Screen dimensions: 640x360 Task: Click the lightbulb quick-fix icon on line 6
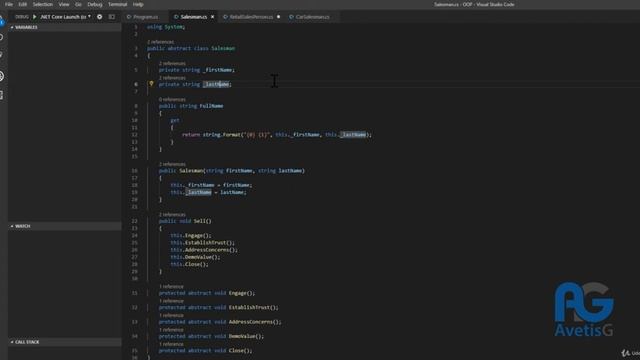tap(151, 84)
